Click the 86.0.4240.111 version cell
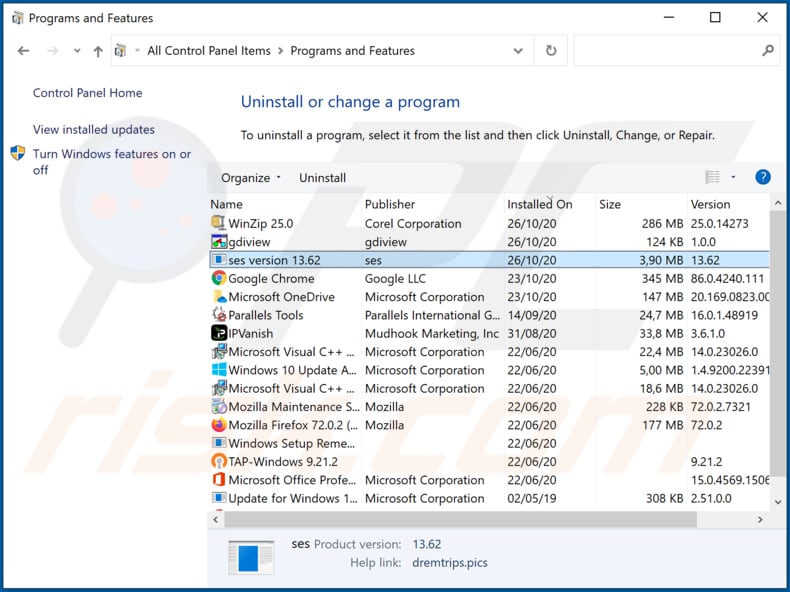 [728, 279]
